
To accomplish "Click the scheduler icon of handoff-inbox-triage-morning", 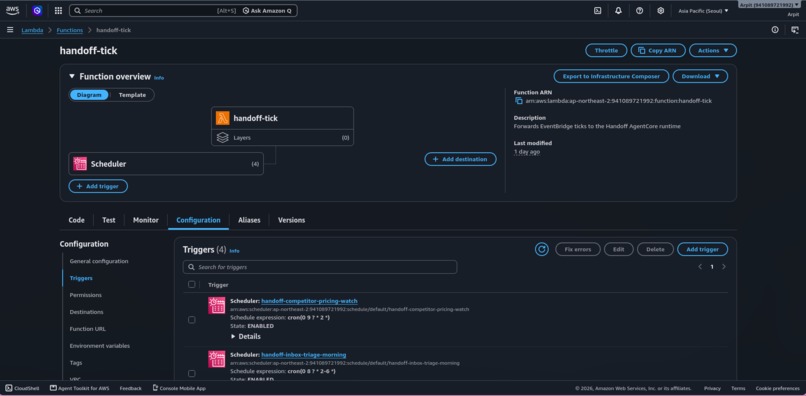I will [216, 359].
